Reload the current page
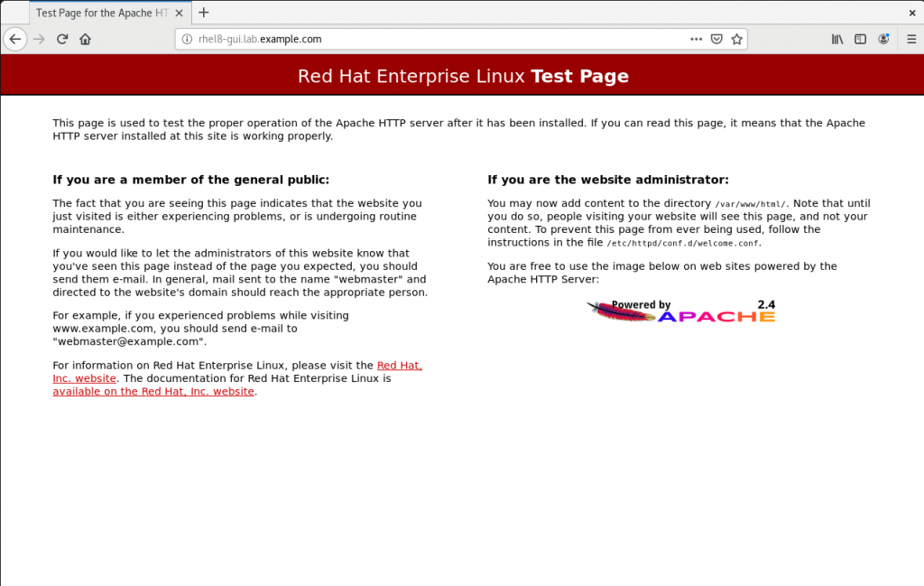 [x=62, y=40]
